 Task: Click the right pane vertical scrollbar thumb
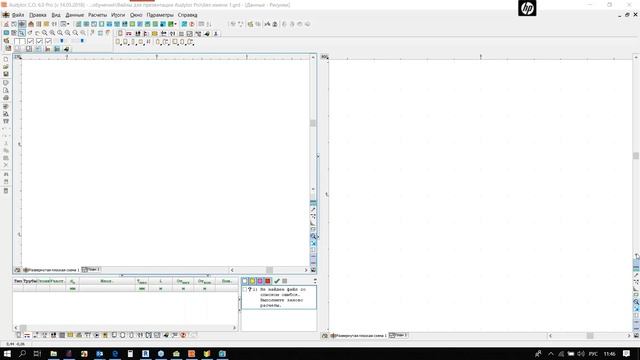click(x=636, y=156)
